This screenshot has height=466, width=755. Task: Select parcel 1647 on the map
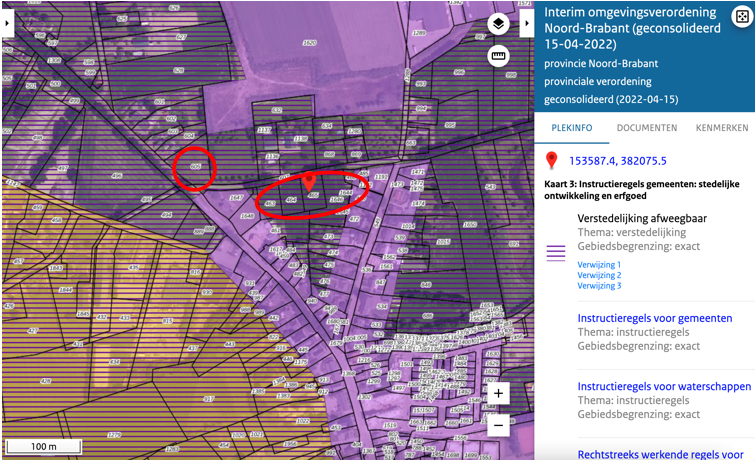tap(236, 198)
